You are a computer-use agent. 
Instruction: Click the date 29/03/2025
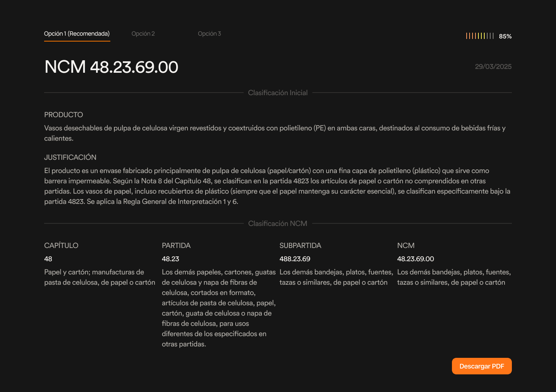click(493, 66)
